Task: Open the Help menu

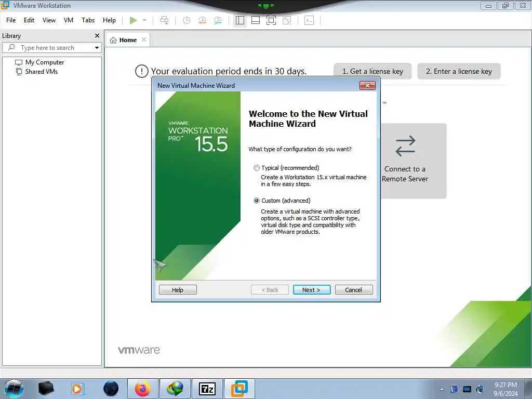Action: pos(109,20)
